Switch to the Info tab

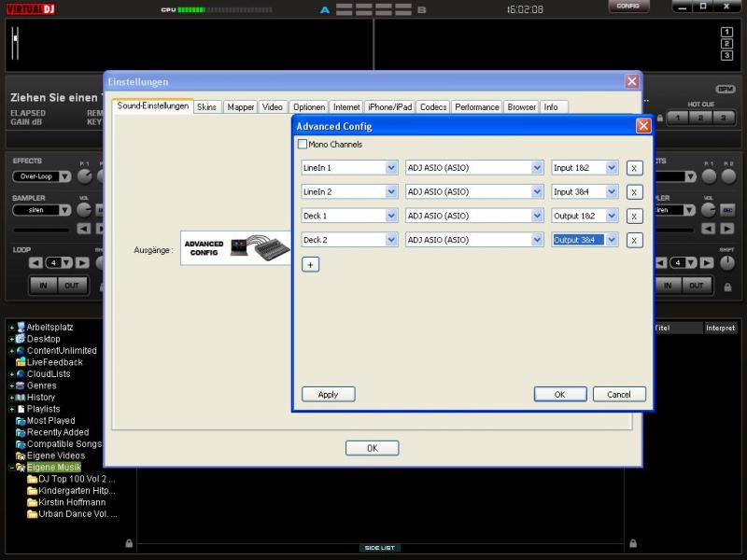553,107
